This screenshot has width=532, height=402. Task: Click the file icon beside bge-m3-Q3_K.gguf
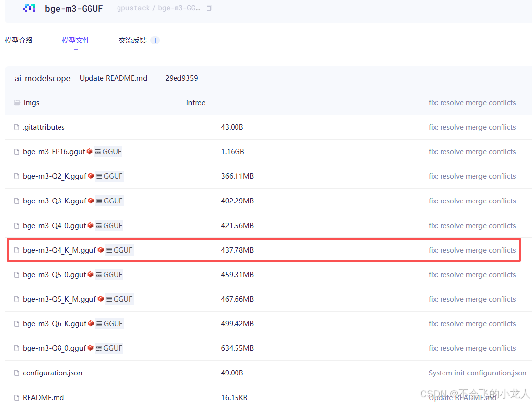tap(17, 201)
